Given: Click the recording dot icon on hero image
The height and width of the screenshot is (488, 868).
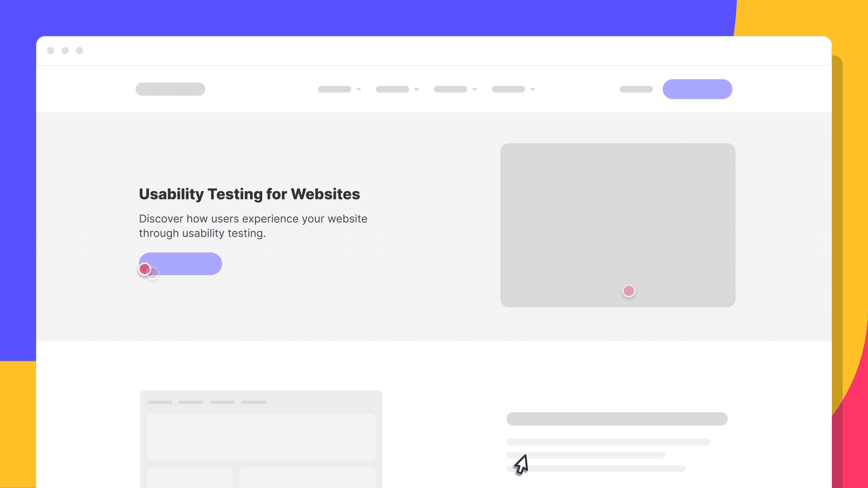Looking at the screenshot, I should 628,291.
